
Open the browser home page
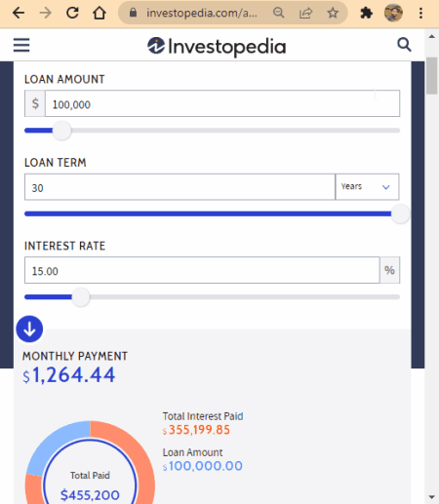click(100, 13)
